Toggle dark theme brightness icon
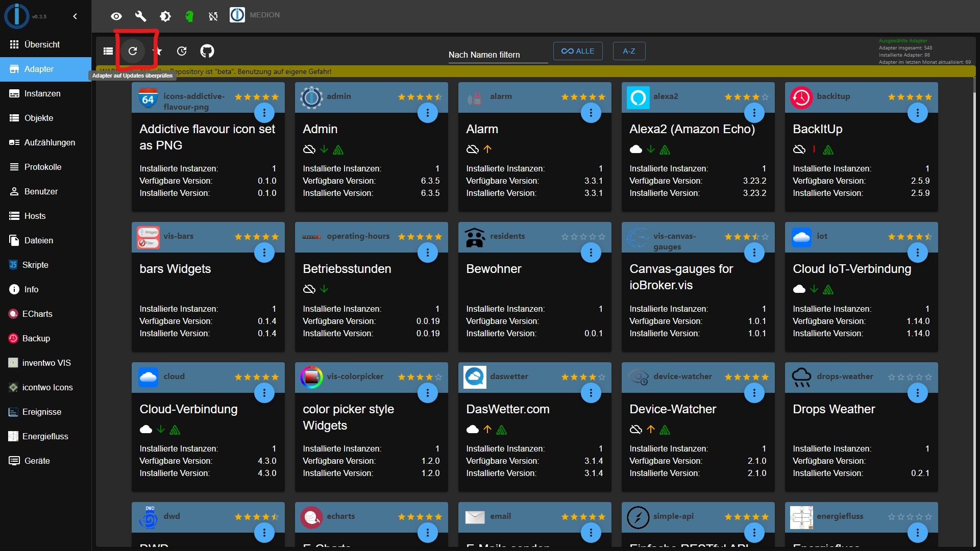Screen dimensions: 980x551 click(165, 16)
